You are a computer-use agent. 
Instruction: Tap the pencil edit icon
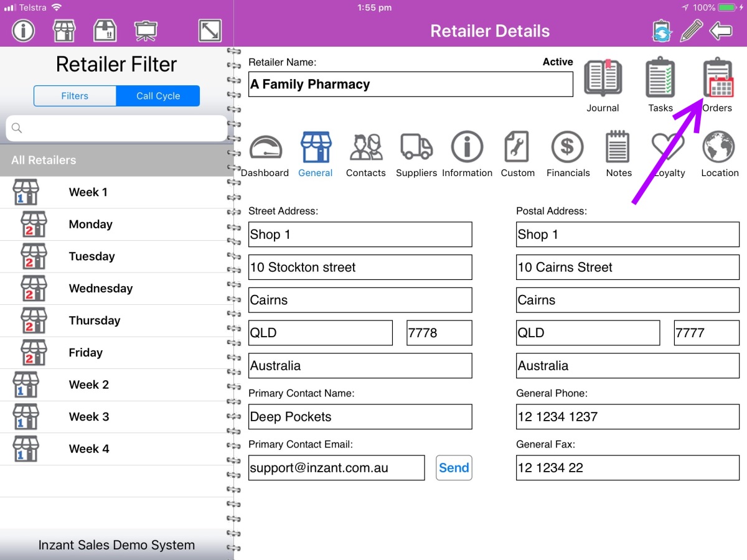tap(691, 30)
